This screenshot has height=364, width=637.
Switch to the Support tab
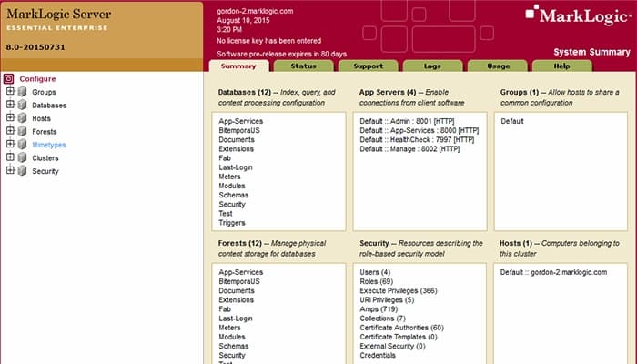click(x=368, y=66)
